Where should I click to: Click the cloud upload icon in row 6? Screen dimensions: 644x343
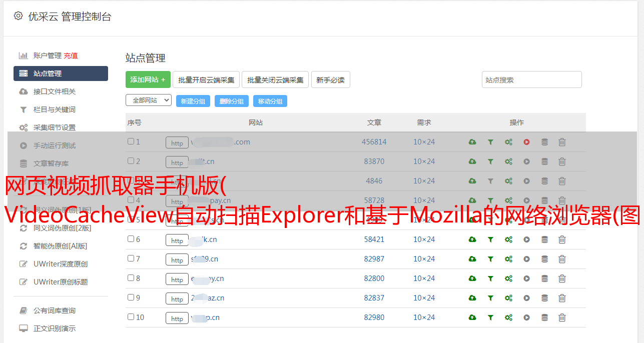click(472, 239)
